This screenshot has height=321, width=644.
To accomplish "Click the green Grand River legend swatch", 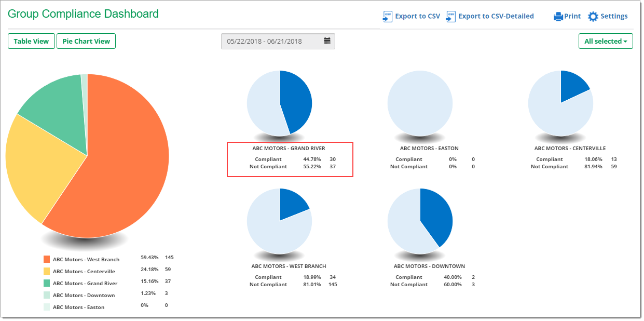I will coord(47,283).
